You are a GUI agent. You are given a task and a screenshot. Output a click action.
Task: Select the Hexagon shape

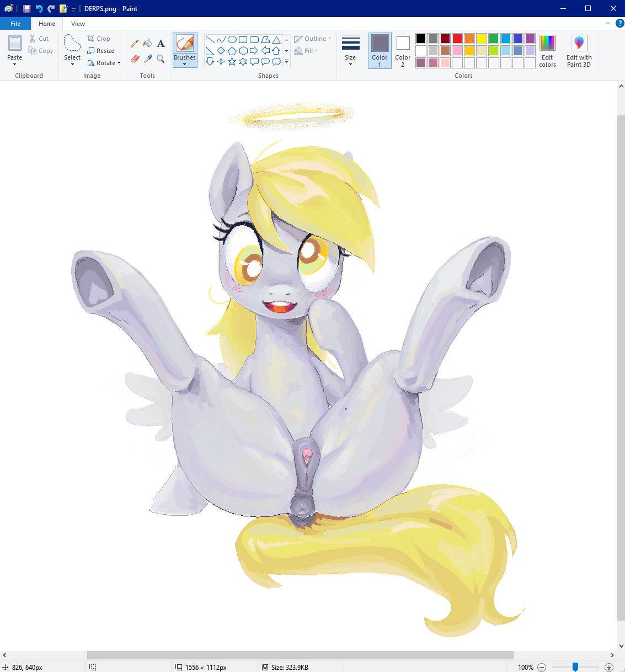[243, 51]
